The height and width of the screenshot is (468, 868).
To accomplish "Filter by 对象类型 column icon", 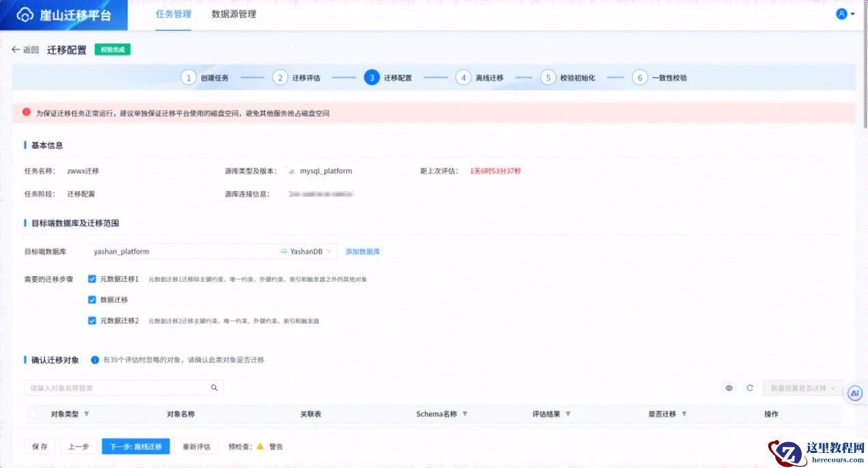I will pyautogui.click(x=87, y=414).
